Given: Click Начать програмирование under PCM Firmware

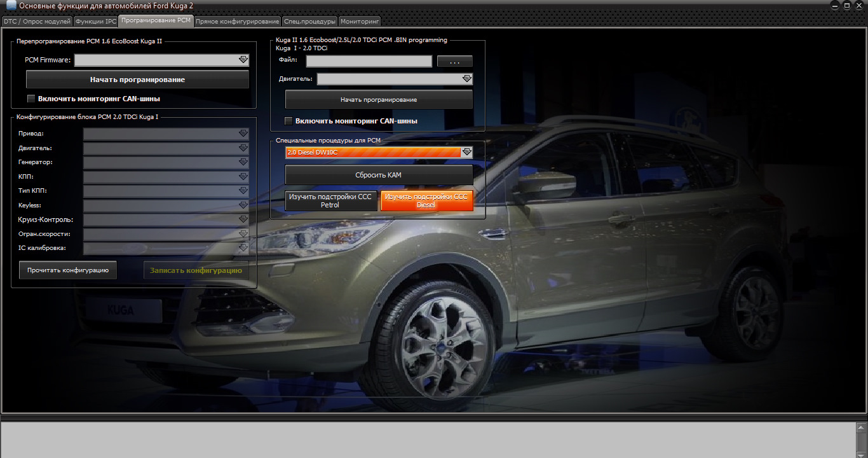Looking at the screenshot, I should coord(137,80).
